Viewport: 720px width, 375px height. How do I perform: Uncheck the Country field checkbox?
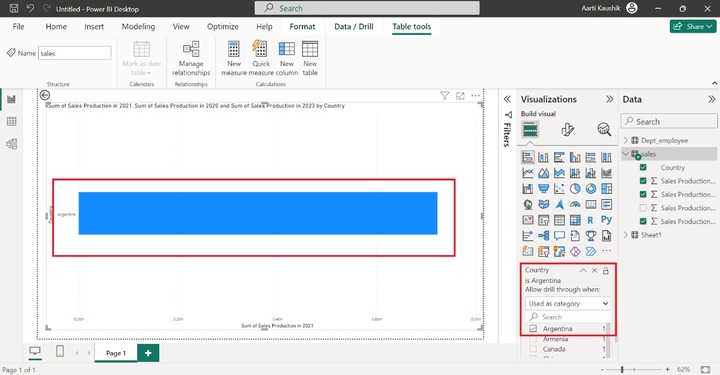coord(643,168)
